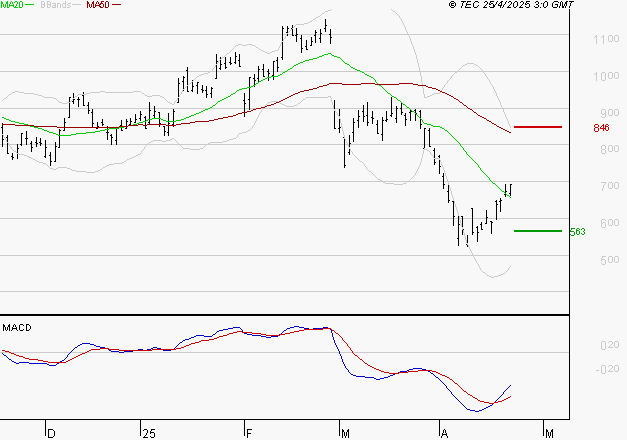
Task: Select the D month marker on time axis
Action: coord(51,432)
